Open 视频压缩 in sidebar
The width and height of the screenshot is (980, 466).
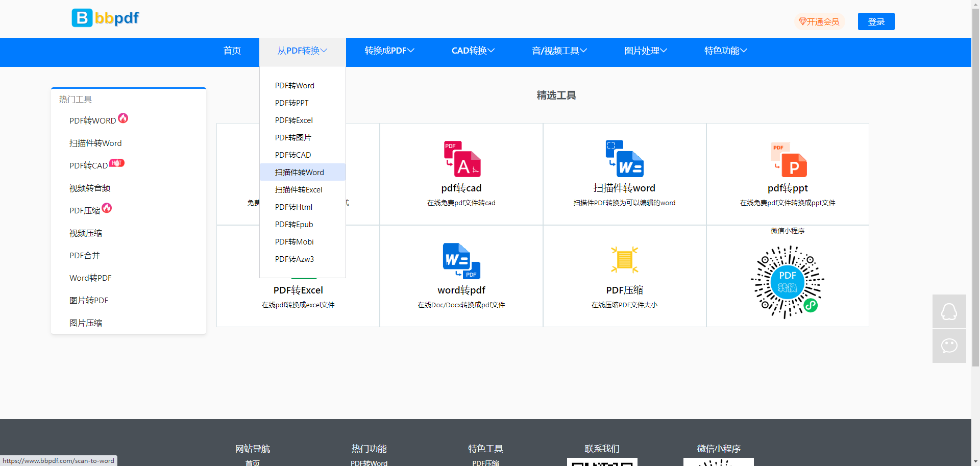point(86,233)
